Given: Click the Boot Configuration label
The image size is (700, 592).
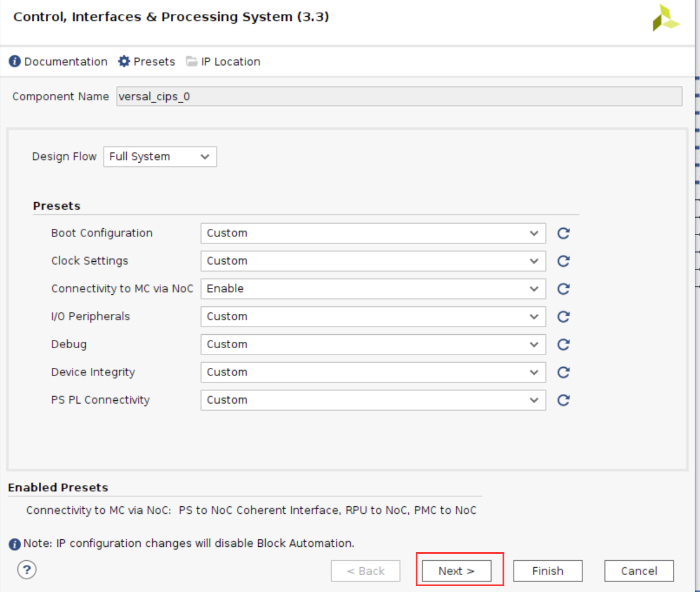Looking at the screenshot, I should [x=102, y=233].
